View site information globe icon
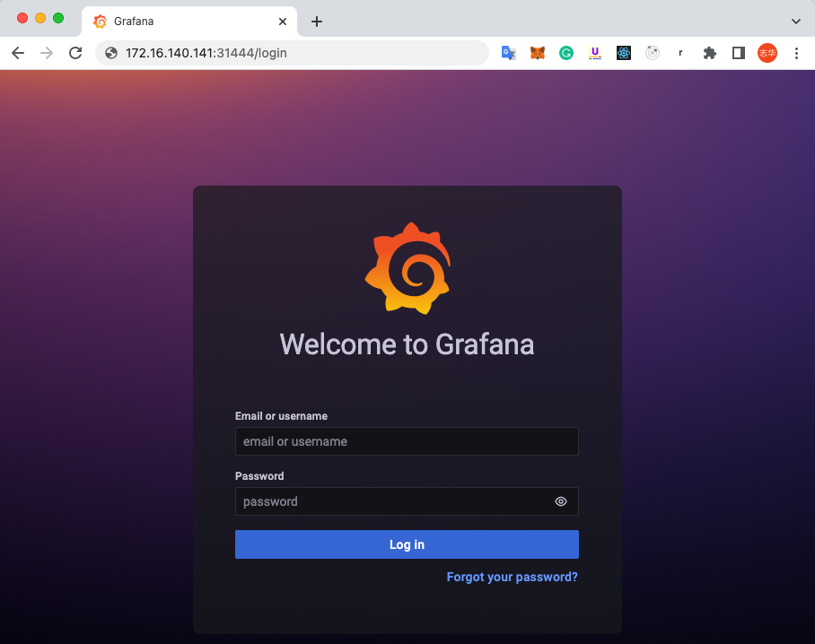Viewport: 815px width, 644px height. point(111,53)
